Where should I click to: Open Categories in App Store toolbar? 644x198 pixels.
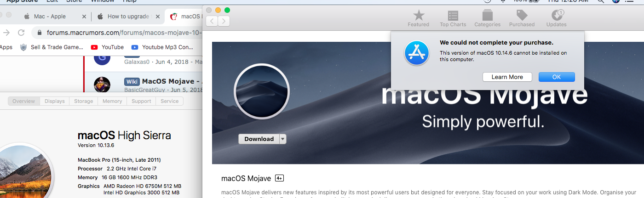click(487, 18)
